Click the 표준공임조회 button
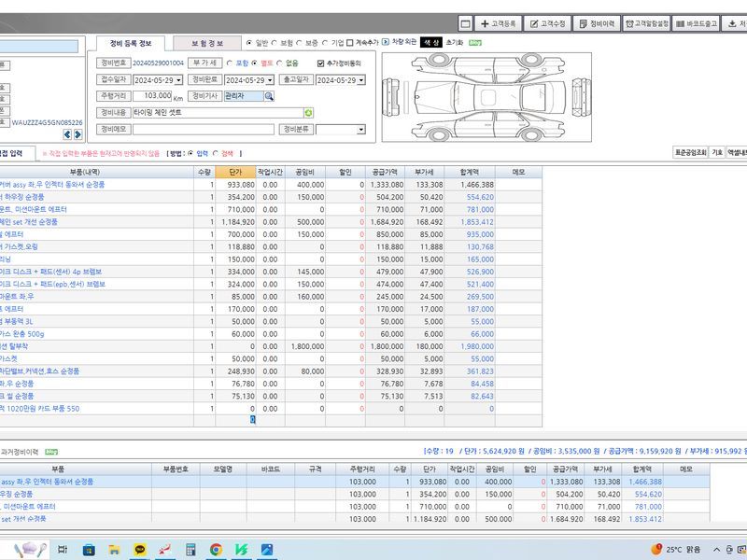 [x=691, y=152]
